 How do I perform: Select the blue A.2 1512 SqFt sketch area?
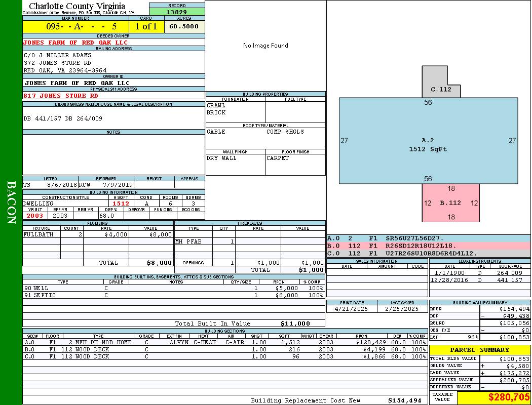tap(428, 144)
